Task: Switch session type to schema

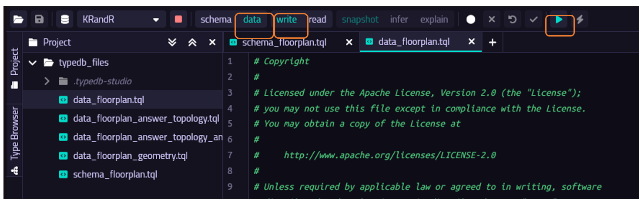Action: 216,20
